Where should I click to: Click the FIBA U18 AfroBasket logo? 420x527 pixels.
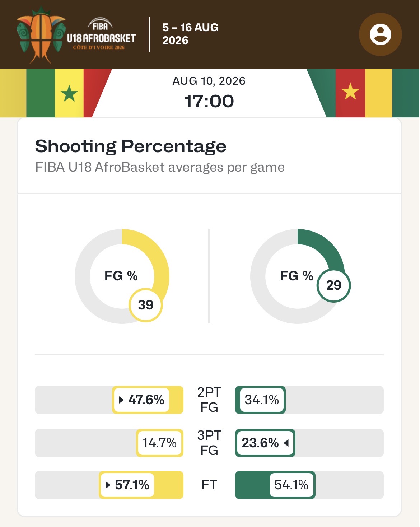pos(76,34)
